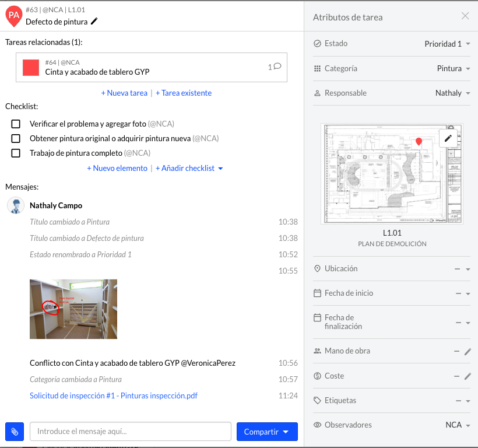This screenshot has width=478, height=448.
Task: Click 'Categoría cambiada a Pintura' entry
Action: click(76, 379)
